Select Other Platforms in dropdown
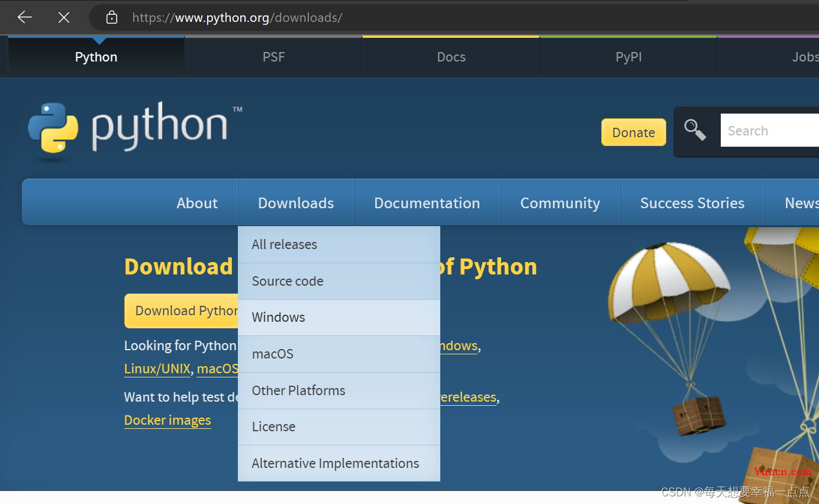 click(339, 390)
